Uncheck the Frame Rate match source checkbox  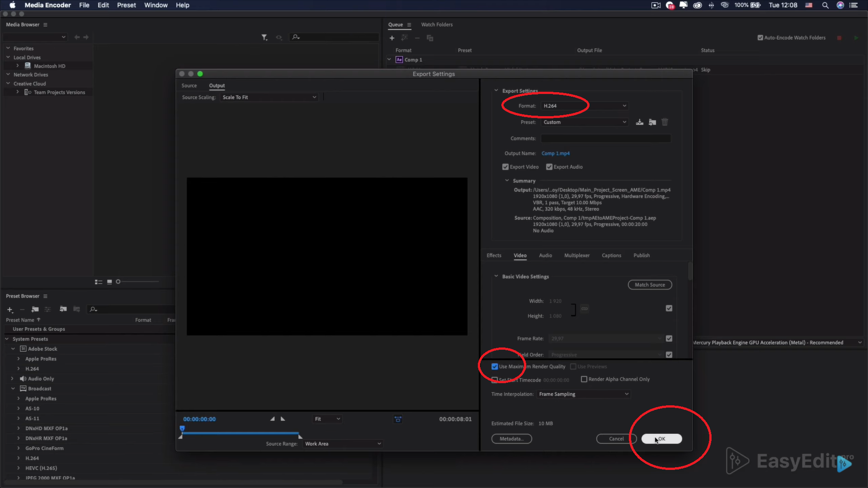tap(669, 338)
